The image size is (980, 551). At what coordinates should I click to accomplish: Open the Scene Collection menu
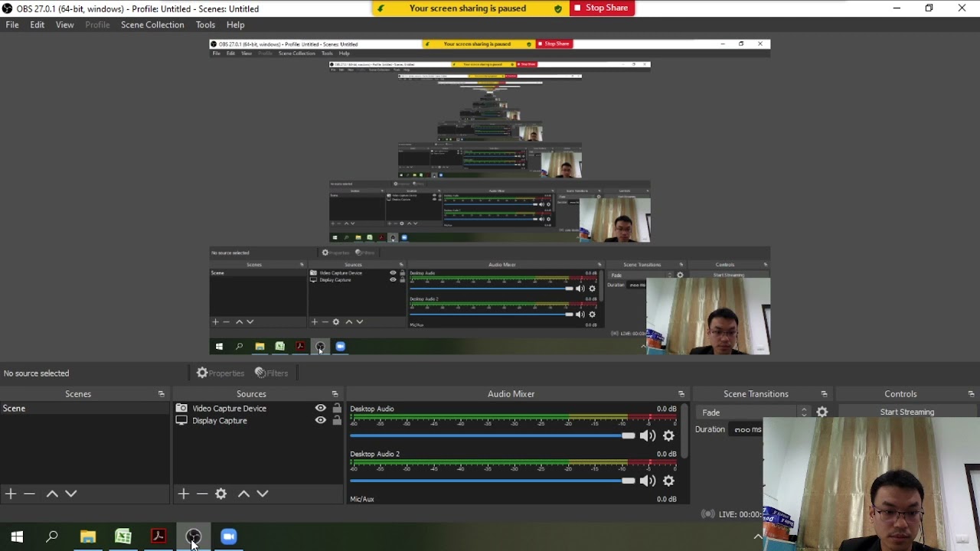click(x=152, y=24)
